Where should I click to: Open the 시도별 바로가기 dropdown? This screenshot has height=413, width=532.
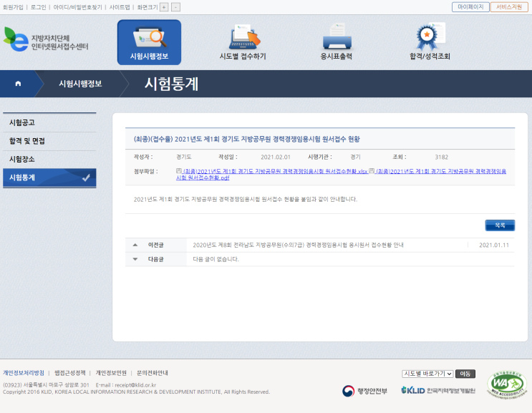pos(427,374)
